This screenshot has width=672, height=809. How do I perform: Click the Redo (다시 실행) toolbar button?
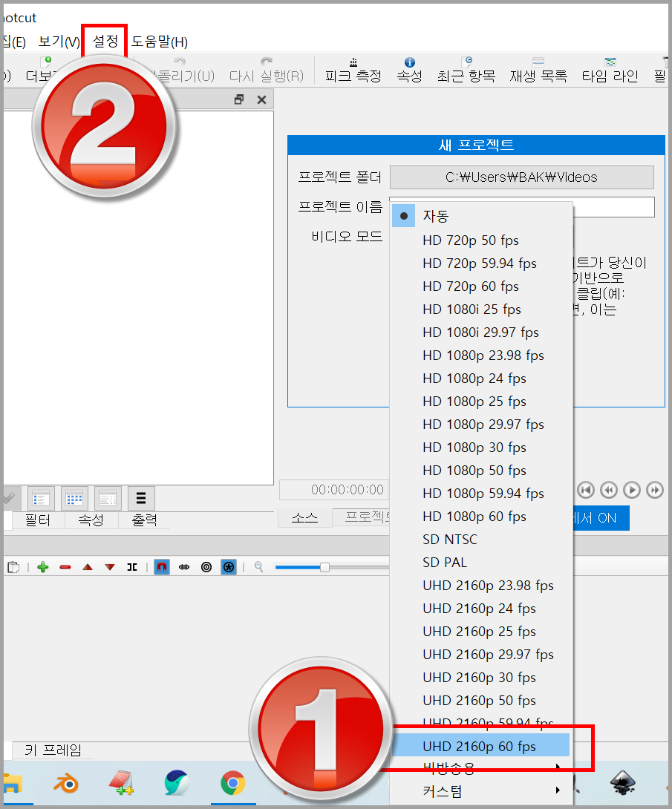tap(267, 71)
